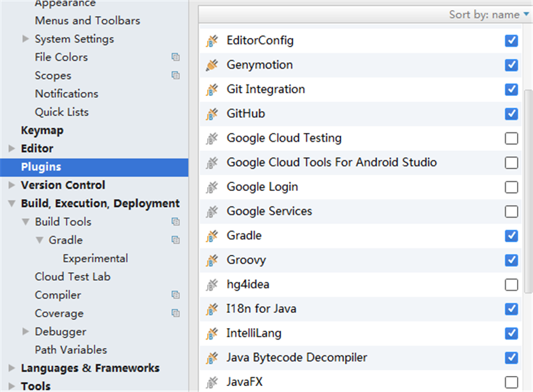533x392 pixels.
Task: Click the Groovy plugin icon
Action: [x=211, y=260]
